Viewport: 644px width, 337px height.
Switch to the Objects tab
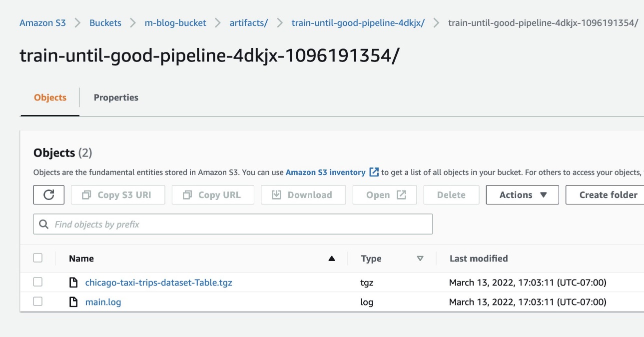click(x=50, y=97)
